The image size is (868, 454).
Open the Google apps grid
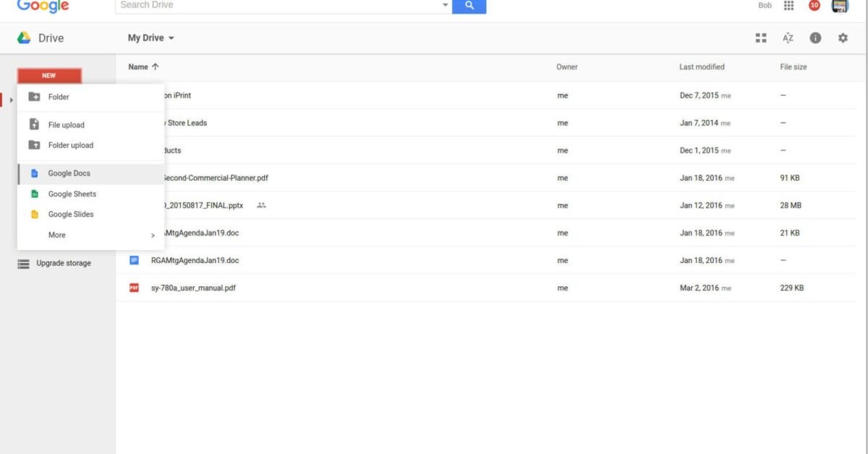(789, 6)
